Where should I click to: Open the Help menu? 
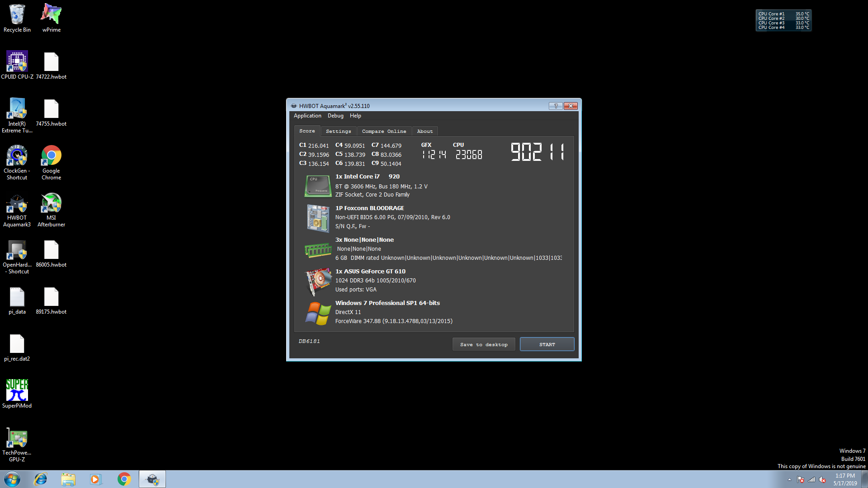pyautogui.click(x=355, y=116)
